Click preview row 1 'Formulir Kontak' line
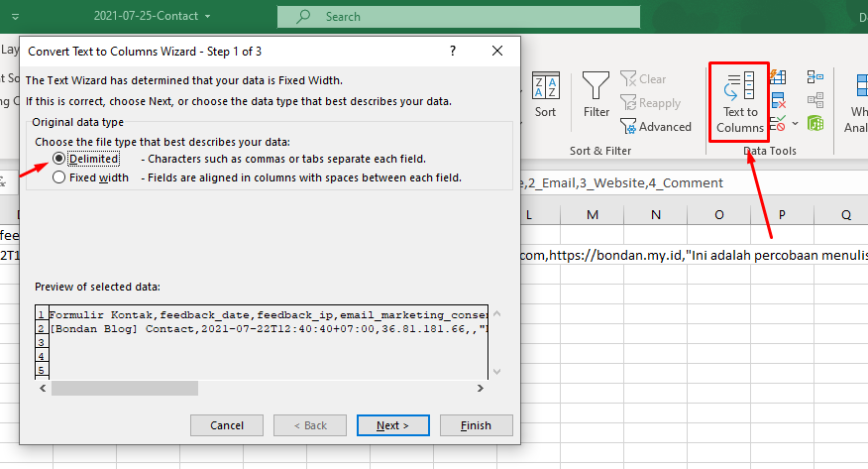Viewport: 868px width, 469px height. [268, 314]
